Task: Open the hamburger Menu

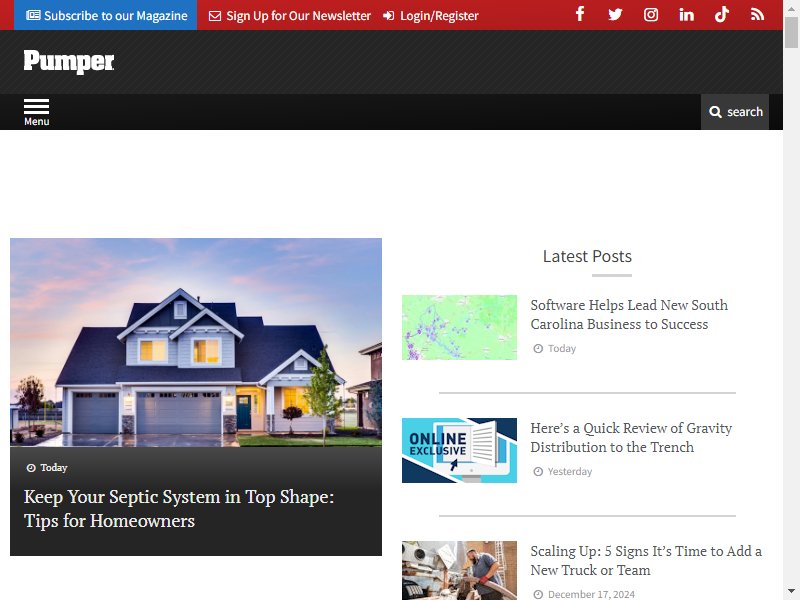Action: pos(37,112)
